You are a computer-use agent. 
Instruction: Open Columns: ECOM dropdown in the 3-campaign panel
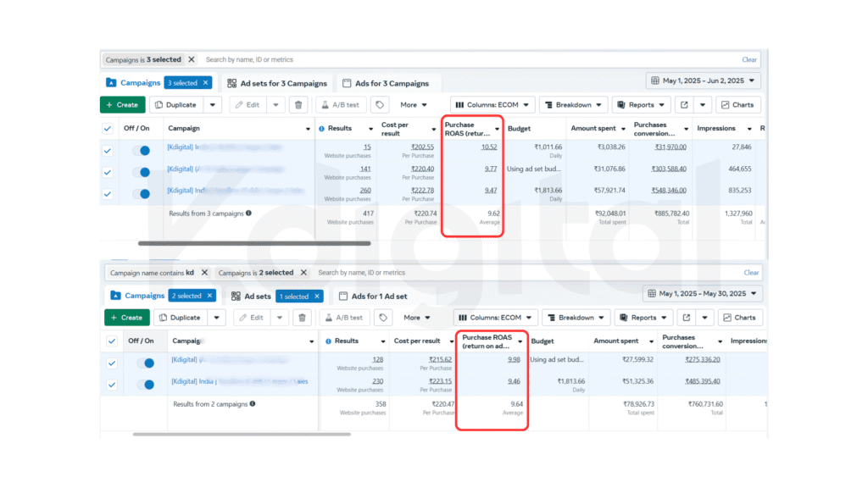point(492,105)
